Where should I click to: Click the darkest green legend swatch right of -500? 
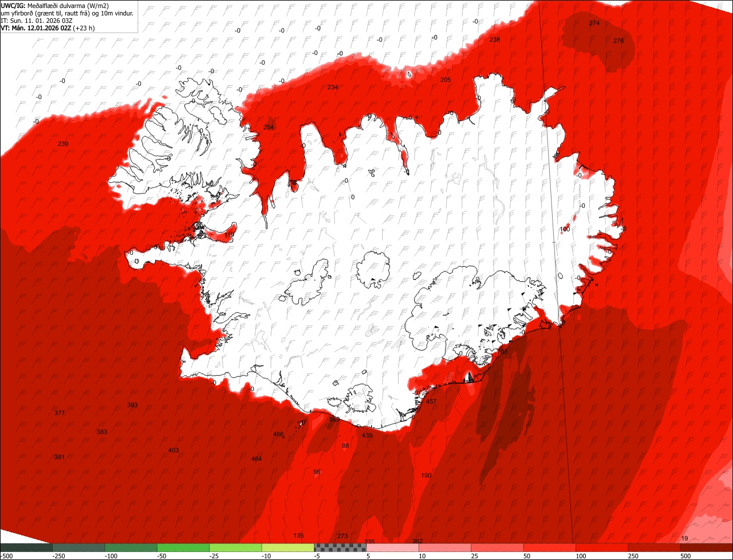(x=26, y=547)
